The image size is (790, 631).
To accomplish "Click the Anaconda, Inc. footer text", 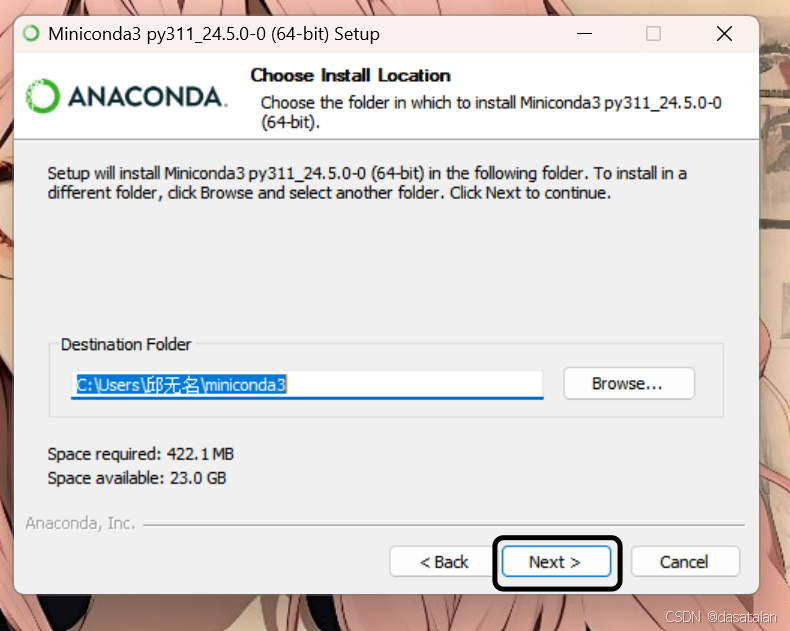I will click(x=80, y=524).
